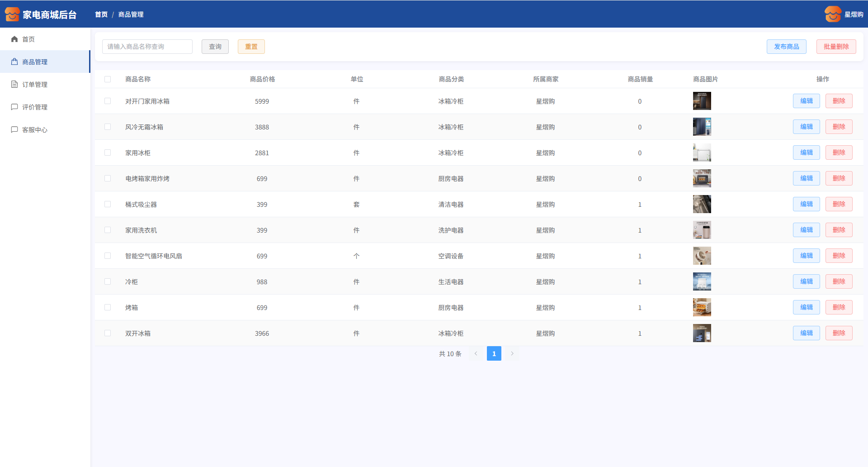868x467 pixels.
Task: Toggle the select-all checkbox in table header
Action: coord(108,79)
